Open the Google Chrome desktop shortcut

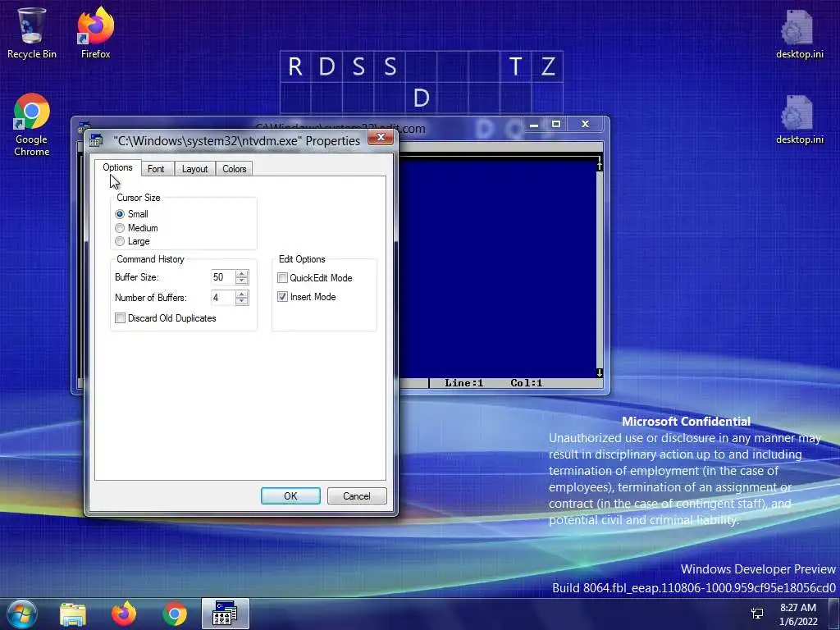32,125
